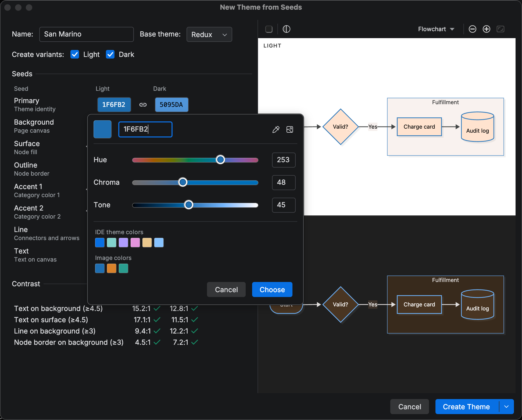522x420 pixels.
Task: Click the contrast half-circle icon in preview toolbar
Action: [287, 29]
